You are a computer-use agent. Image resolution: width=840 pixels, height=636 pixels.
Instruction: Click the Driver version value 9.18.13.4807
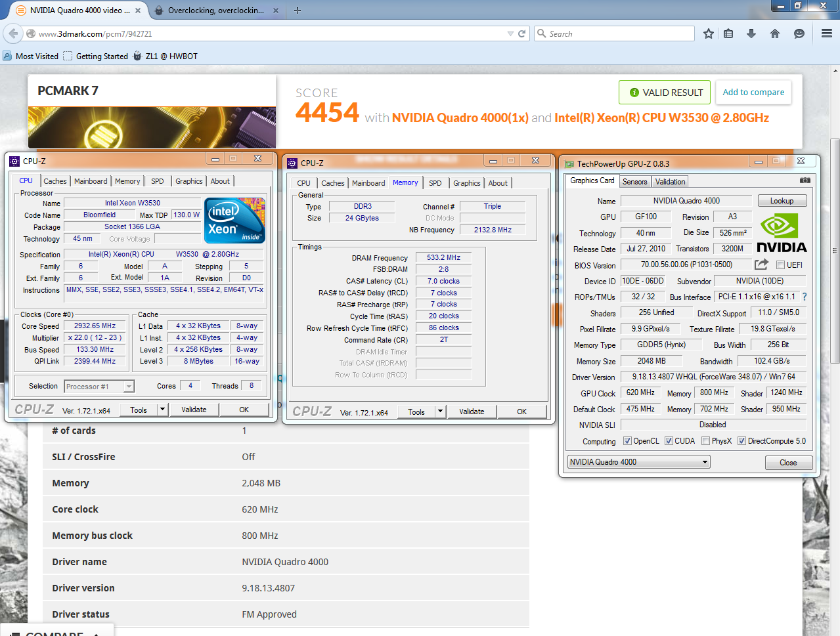click(269, 588)
